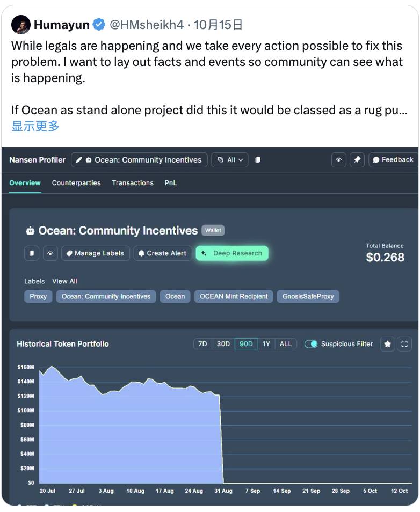The width and height of the screenshot is (420, 512).
Task: Click the OCEAN Mint Recipient label chip
Action: coord(234,296)
